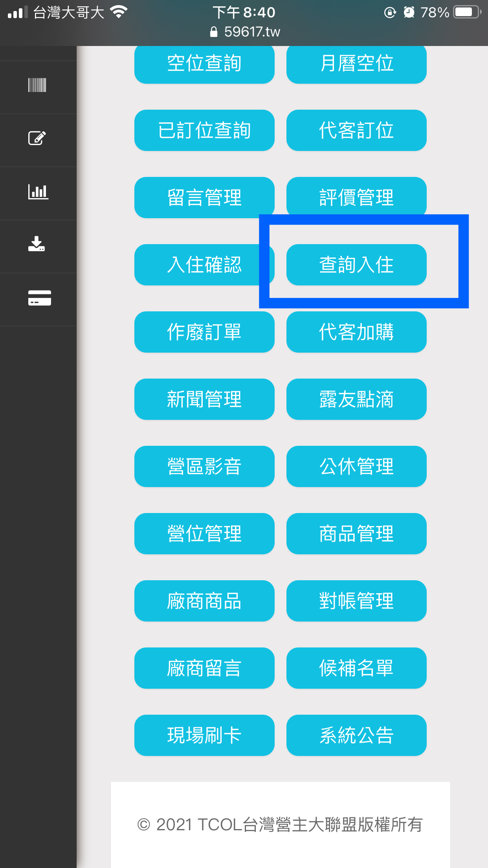Image resolution: width=488 pixels, height=868 pixels.
Task: Tap the lock icon beside 59617.tw
Action: tap(214, 32)
